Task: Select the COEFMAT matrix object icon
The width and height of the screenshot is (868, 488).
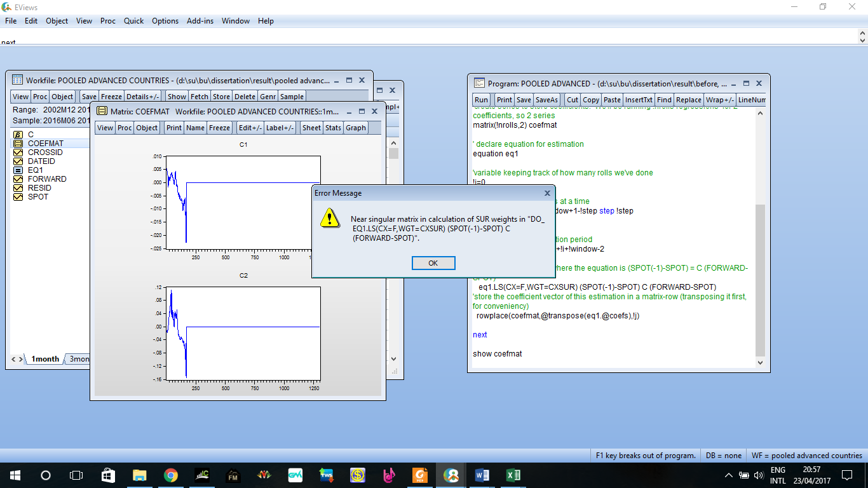Action: point(18,144)
